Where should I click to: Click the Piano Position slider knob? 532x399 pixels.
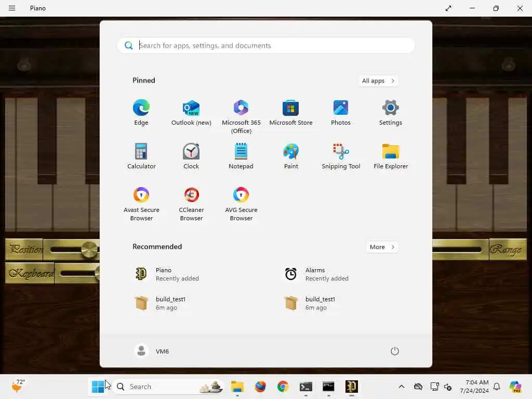pos(89,249)
